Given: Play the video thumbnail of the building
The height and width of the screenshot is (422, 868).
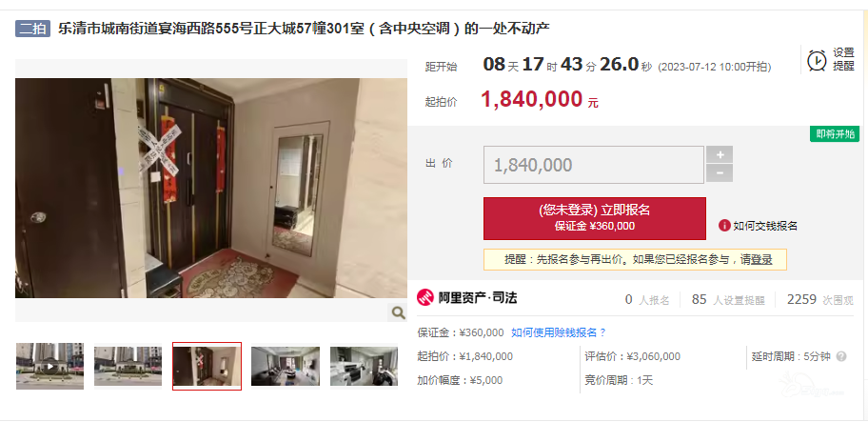Looking at the screenshot, I should (x=49, y=366).
